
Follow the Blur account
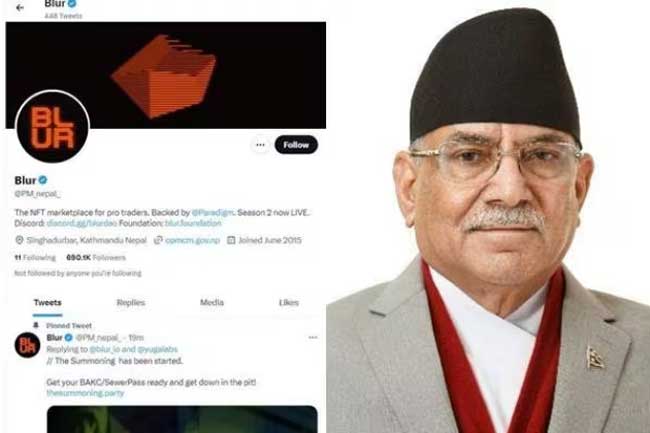296,145
